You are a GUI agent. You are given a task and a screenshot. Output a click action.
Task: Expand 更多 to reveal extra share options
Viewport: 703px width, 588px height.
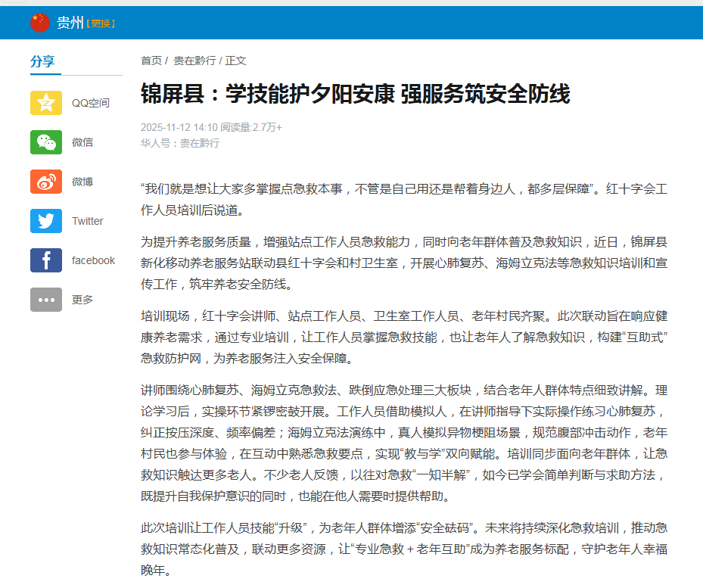point(82,300)
